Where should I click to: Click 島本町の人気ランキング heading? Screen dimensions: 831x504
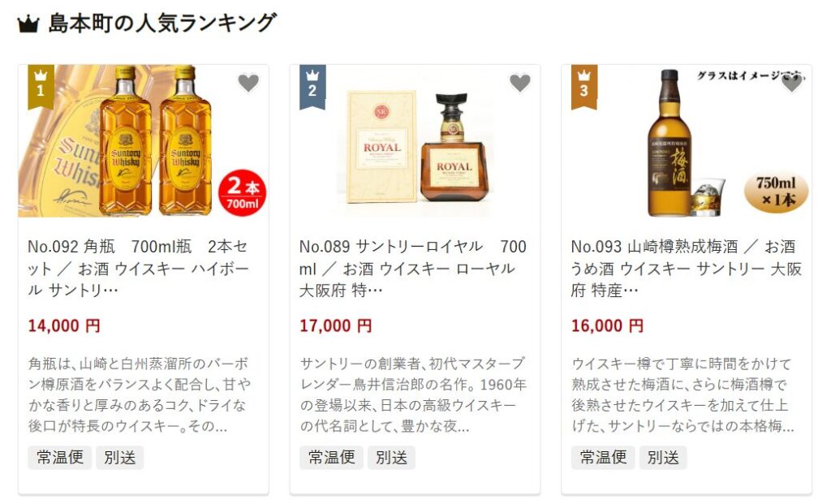pyautogui.click(x=162, y=24)
